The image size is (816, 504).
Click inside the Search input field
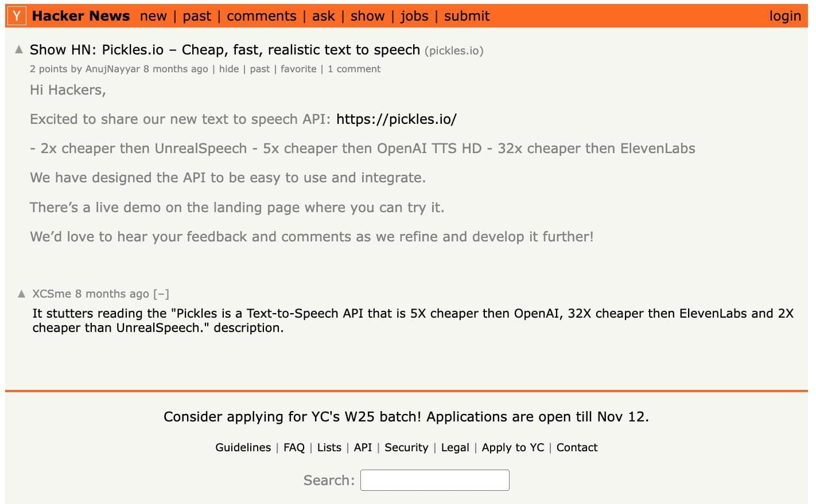(434, 480)
